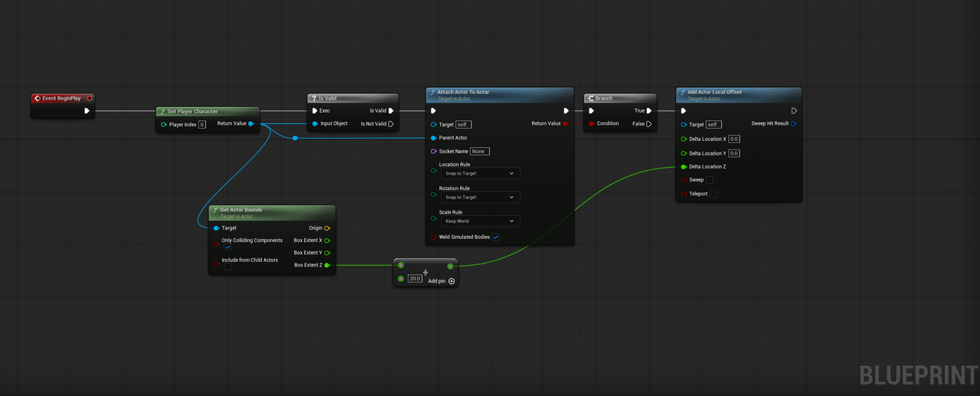The image size is (980, 396).
Task: Click the Branch True exec output pin
Action: (x=649, y=110)
